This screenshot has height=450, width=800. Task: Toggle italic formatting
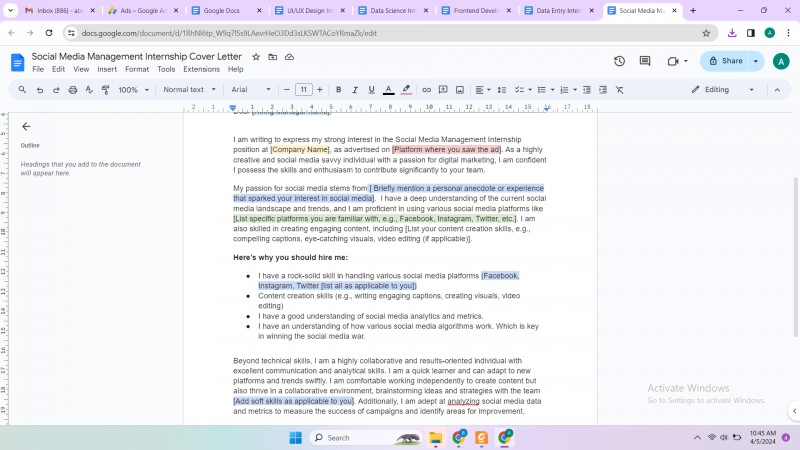(x=355, y=90)
